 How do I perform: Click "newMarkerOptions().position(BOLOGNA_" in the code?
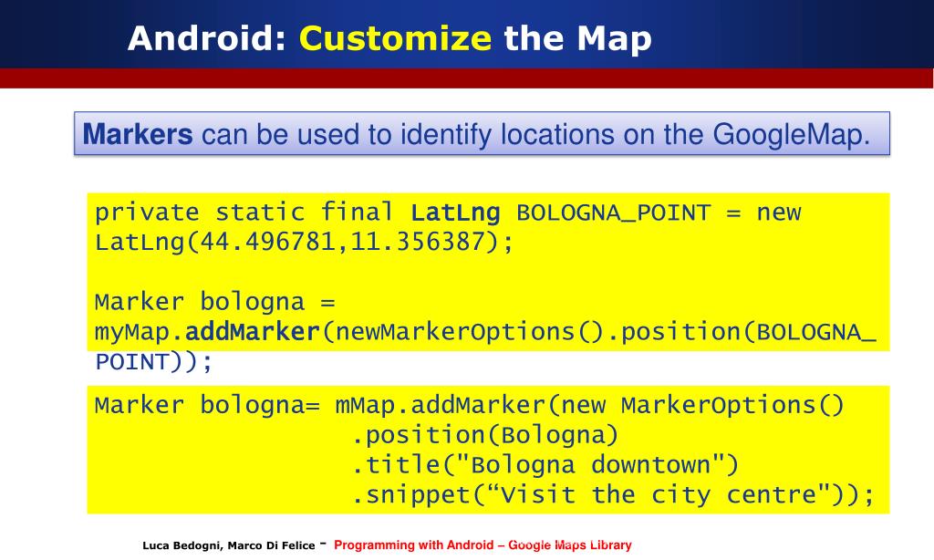point(598,332)
